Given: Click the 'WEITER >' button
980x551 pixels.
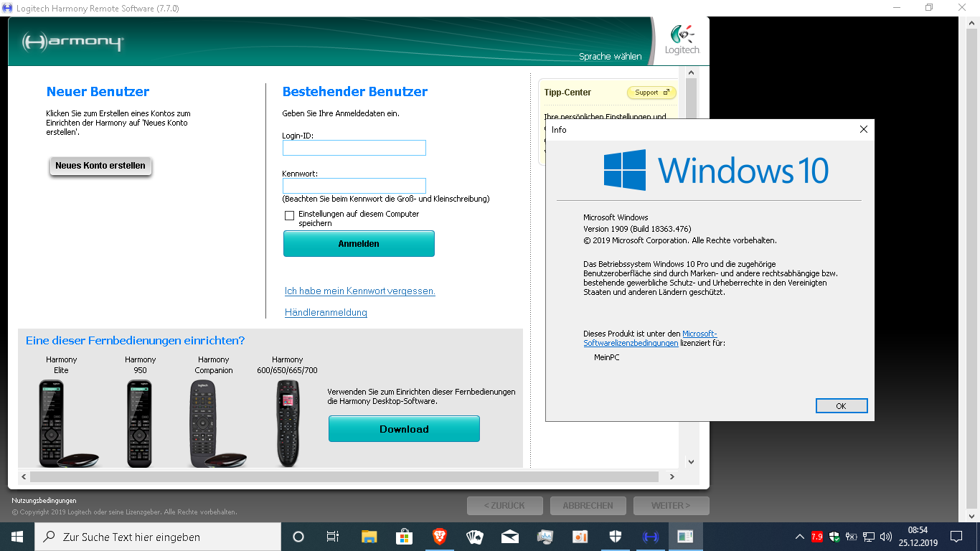Looking at the screenshot, I should coord(671,506).
